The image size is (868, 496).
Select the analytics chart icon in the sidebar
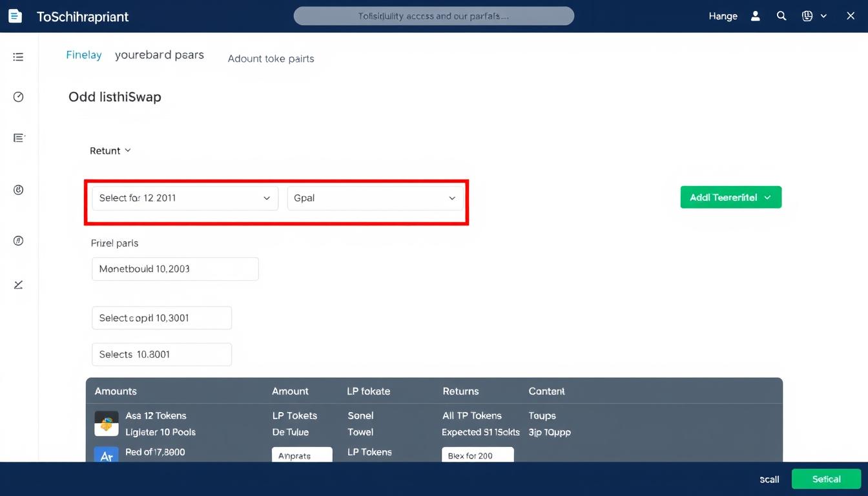tap(18, 284)
